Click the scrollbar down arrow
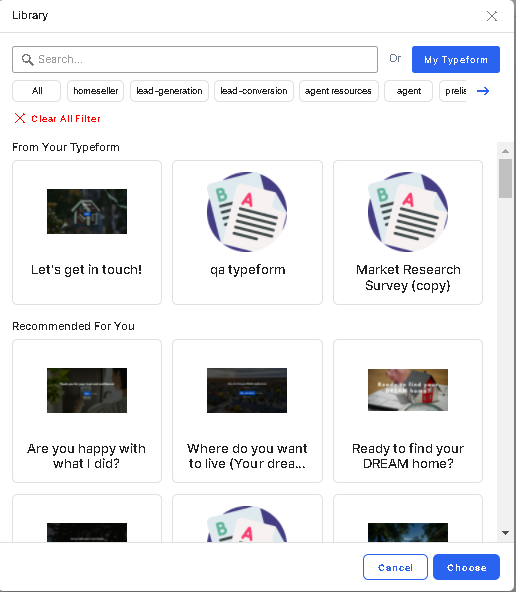Viewport: 516px width, 592px height. 505,533
